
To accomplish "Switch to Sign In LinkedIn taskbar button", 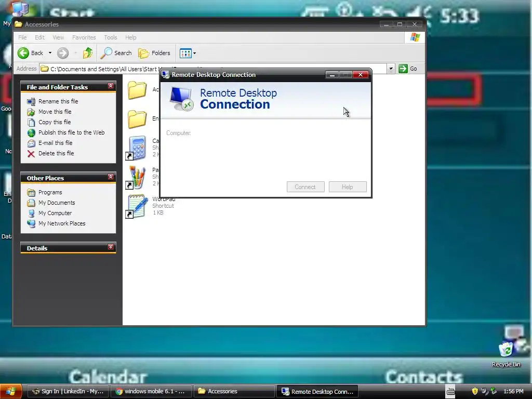I will point(68,392).
